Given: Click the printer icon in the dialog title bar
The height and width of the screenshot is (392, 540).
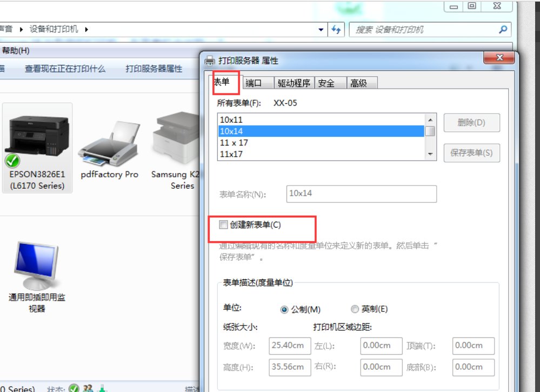Looking at the screenshot, I should click(209, 61).
